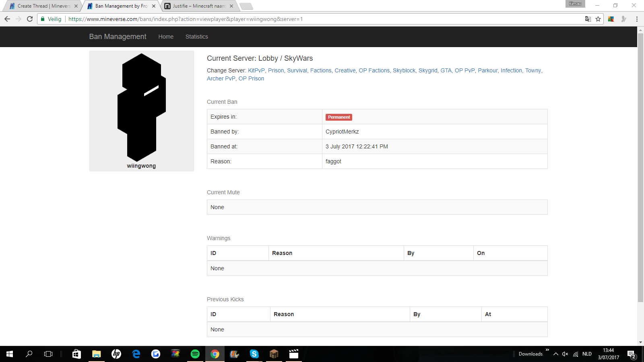The width and height of the screenshot is (644, 362).
Task: Change server to Creative
Action: click(x=345, y=70)
